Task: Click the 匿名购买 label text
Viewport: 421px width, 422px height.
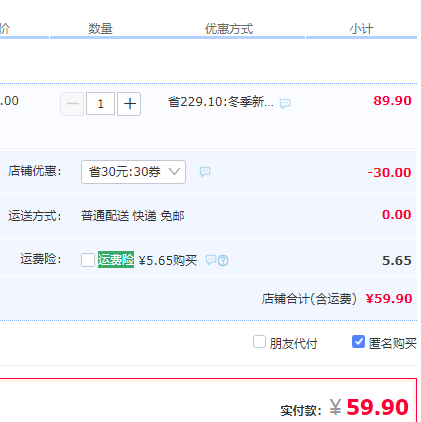Action: pos(393,343)
